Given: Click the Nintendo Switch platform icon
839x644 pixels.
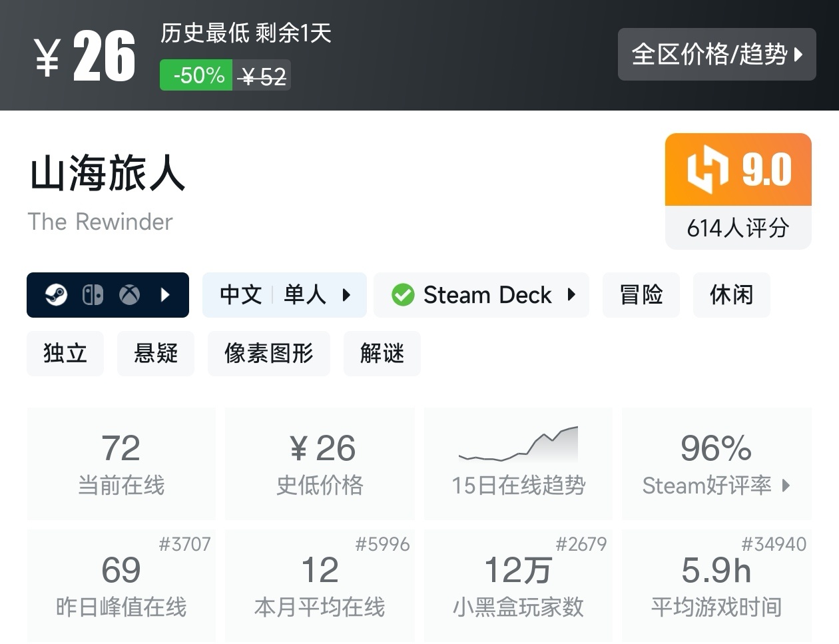Looking at the screenshot, I should (93, 294).
